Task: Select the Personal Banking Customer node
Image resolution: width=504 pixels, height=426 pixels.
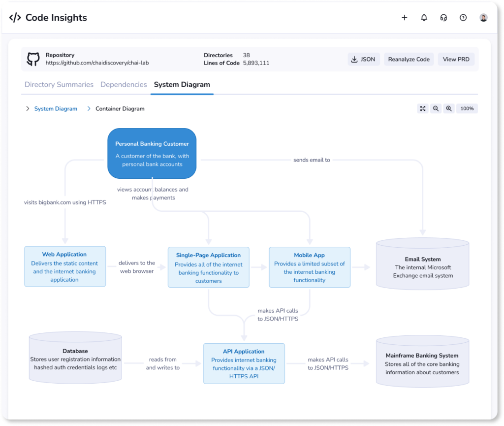Action: pos(152,153)
